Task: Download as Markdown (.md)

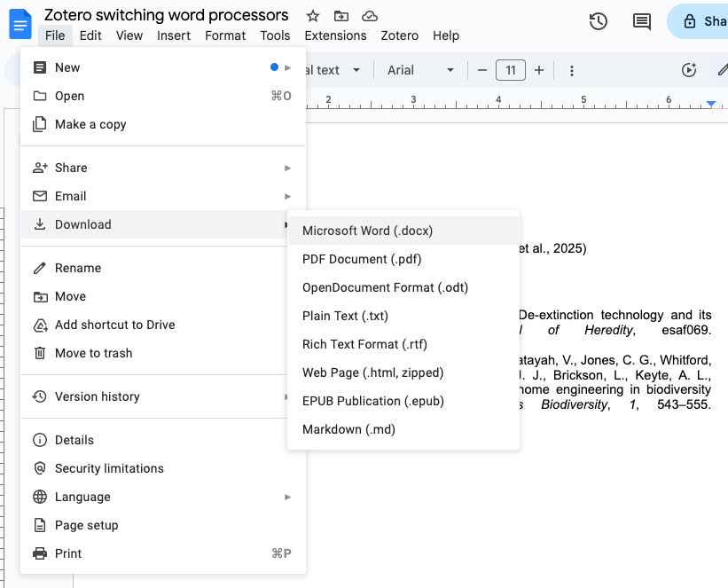Action: (x=403, y=429)
